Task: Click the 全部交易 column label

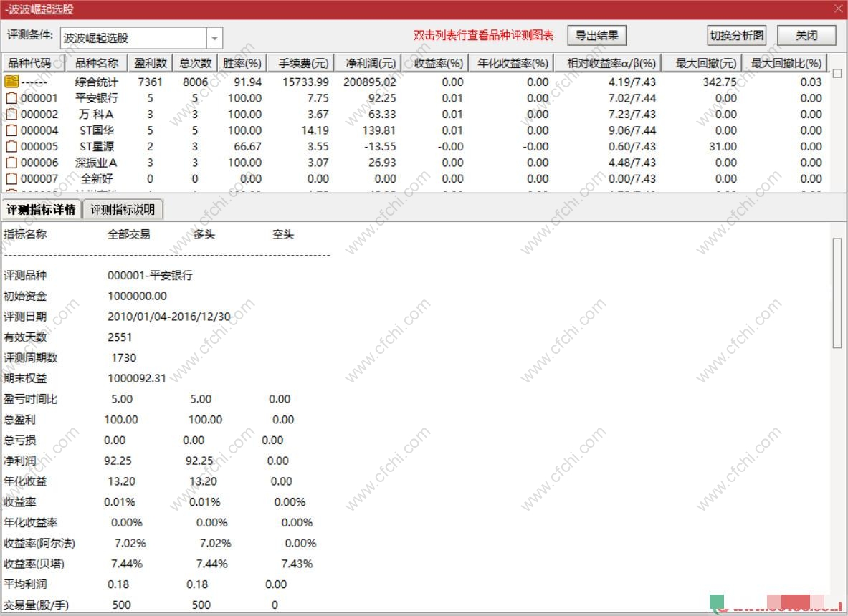Action: click(129, 234)
